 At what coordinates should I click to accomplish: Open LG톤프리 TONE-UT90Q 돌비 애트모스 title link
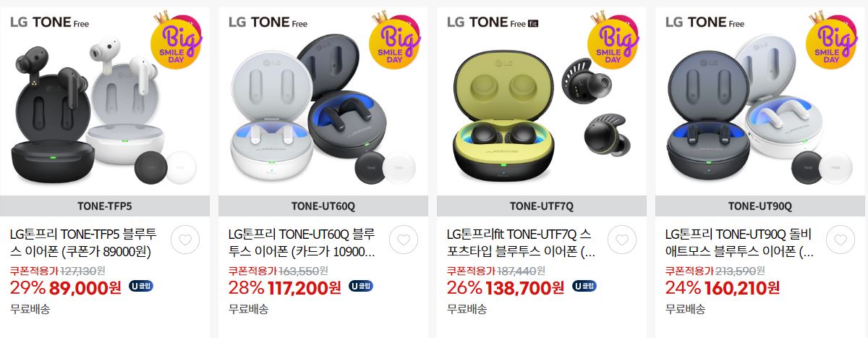click(x=739, y=243)
